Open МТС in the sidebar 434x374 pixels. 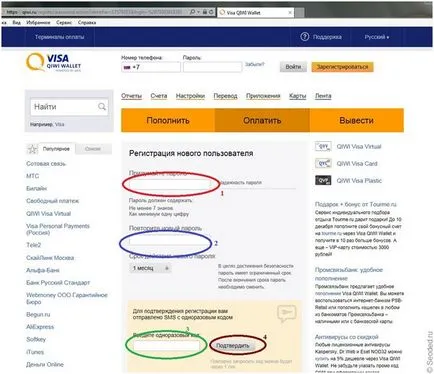click(33, 176)
